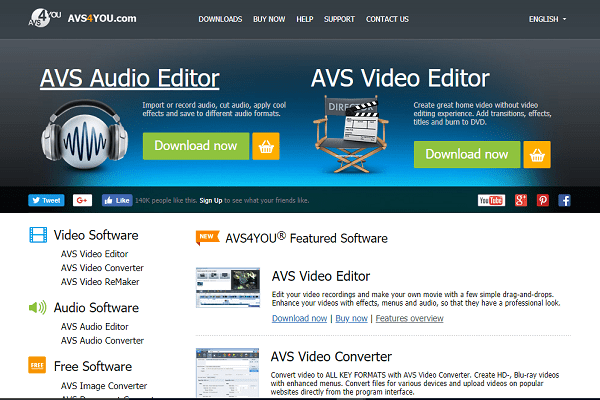Image resolution: width=600 pixels, height=400 pixels.
Task: Open the Video Software category heading
Action: 96,235
